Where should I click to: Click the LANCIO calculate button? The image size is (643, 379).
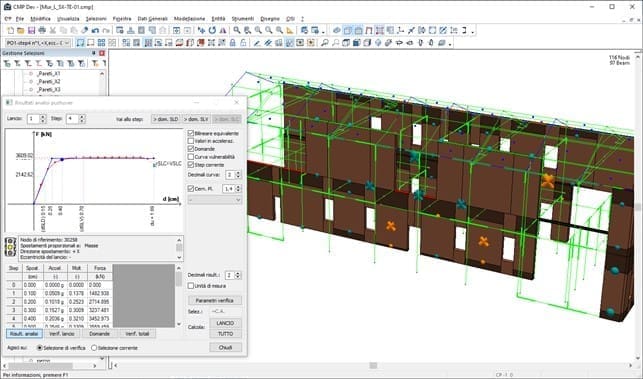pos(225,323)
